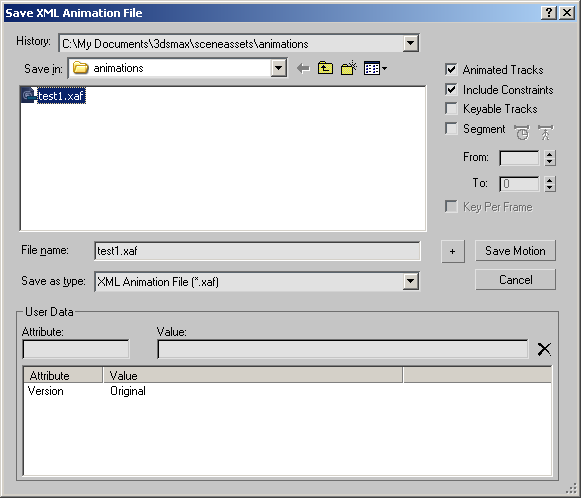Uncheck Animated Tracks checkbox

point(451,70)
